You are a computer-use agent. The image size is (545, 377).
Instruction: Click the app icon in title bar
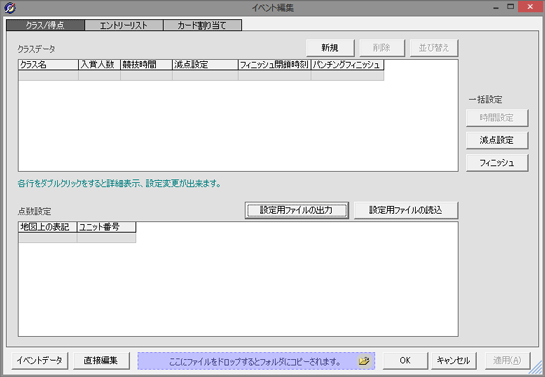coord(9,8)
